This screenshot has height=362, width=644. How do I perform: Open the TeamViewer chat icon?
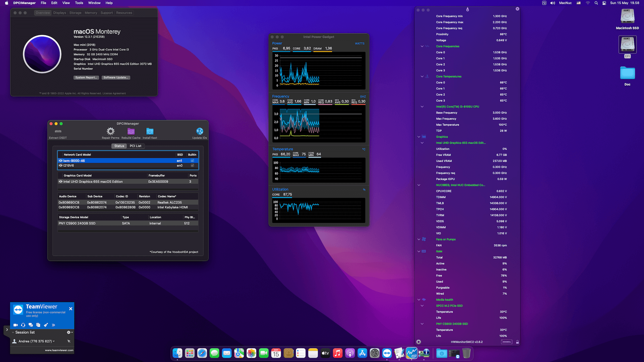click(31, 325)
